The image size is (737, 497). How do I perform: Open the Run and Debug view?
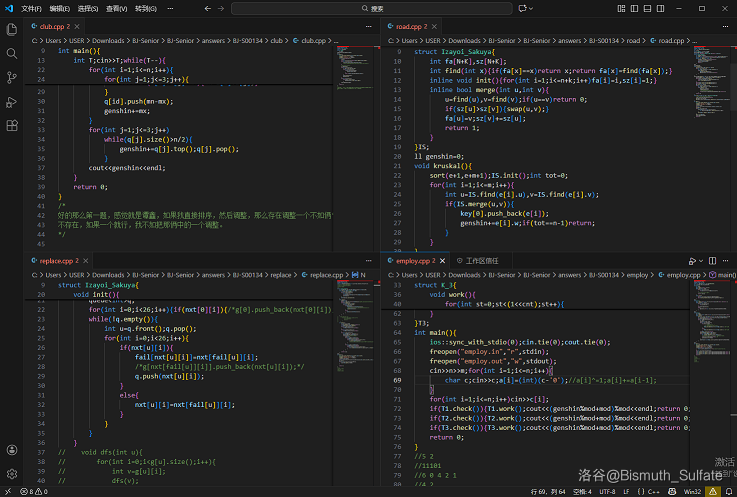click(12, 102)
